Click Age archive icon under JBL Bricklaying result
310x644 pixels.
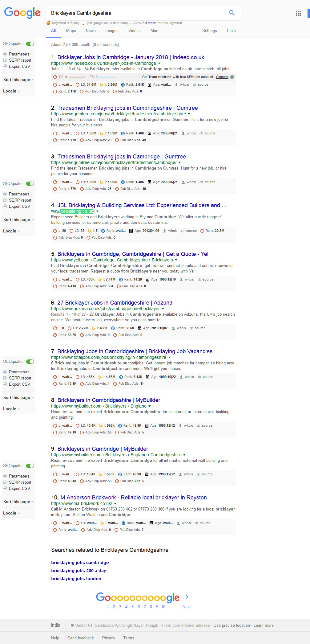pos(131,231)
